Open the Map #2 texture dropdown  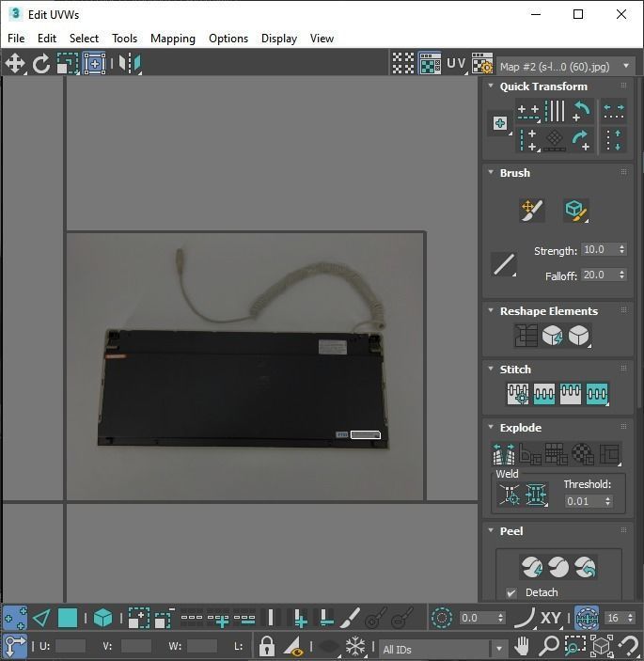pos(566,67)
